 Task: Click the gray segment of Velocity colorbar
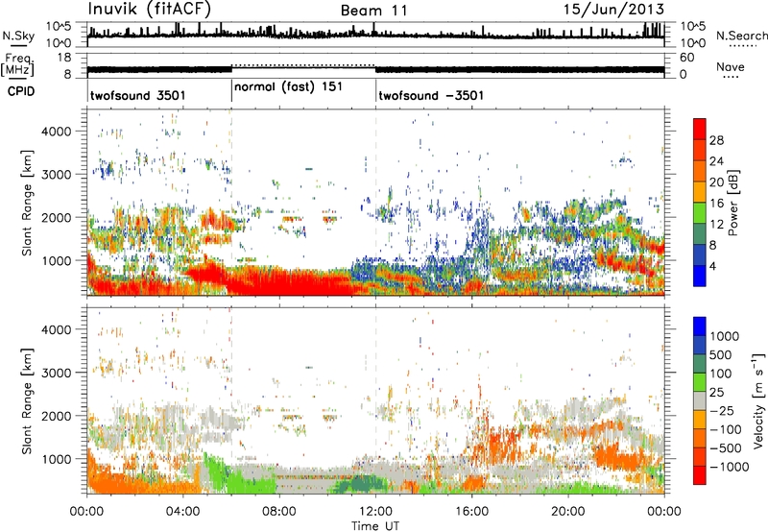[x=700, y=400]
